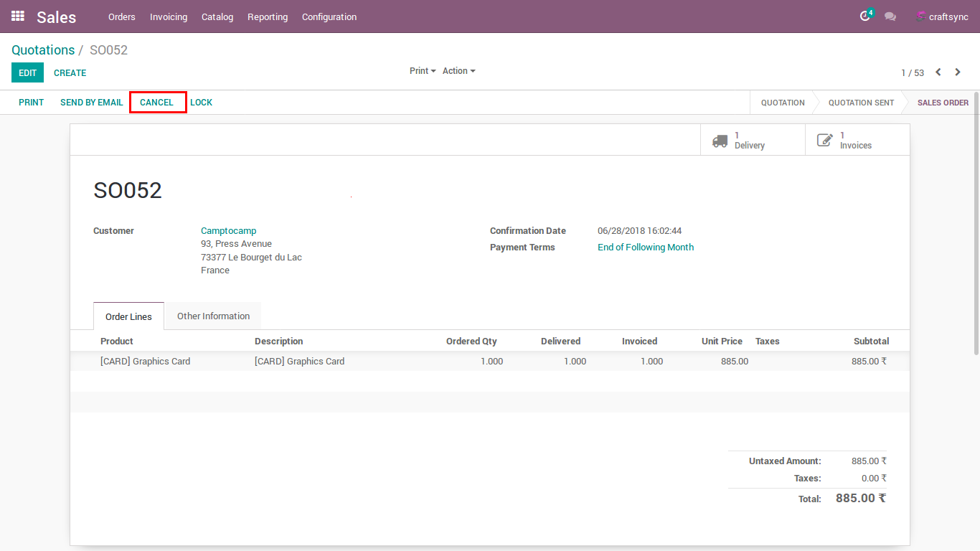Open the Reporting menu
The width and height of the screenshot is (980, 551).
pos(268,17)
